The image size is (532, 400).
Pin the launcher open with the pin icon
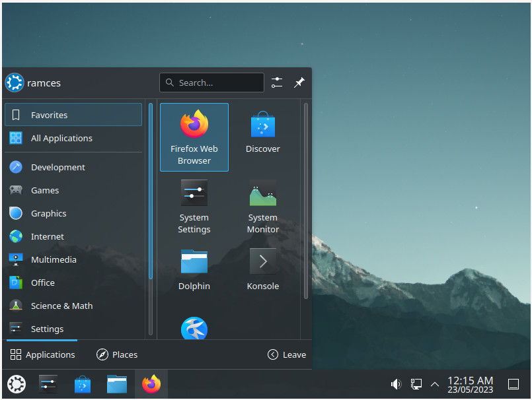[x=299, y=82]
